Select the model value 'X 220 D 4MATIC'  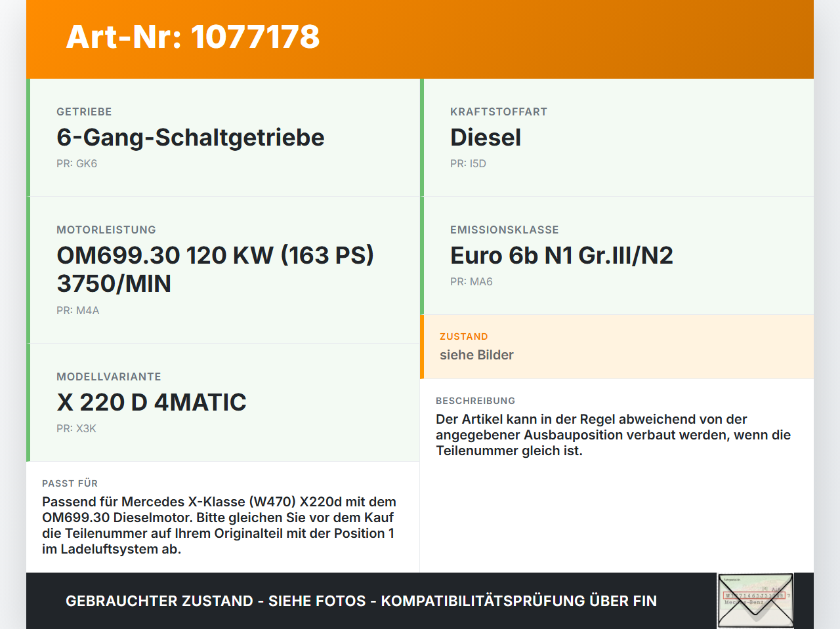click(152, 402)
